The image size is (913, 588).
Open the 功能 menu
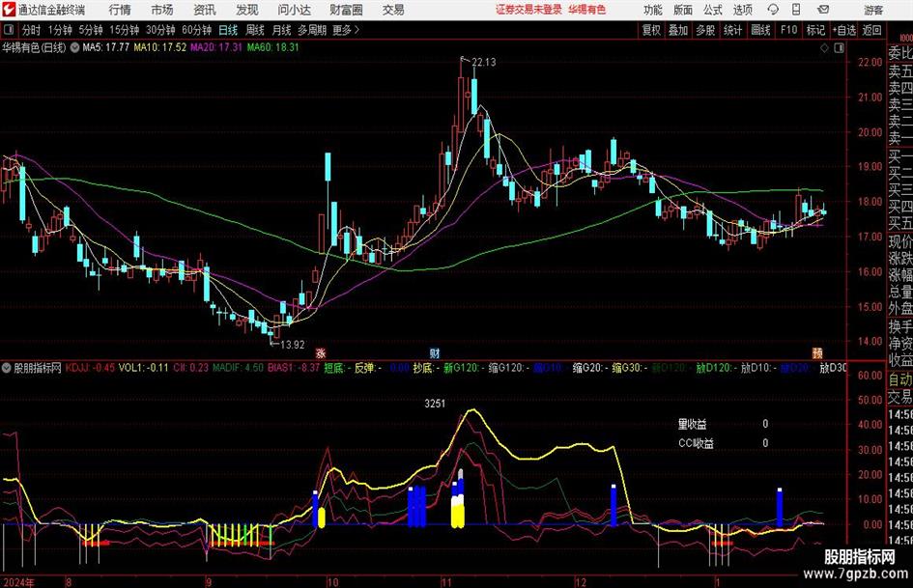[653, 10]
